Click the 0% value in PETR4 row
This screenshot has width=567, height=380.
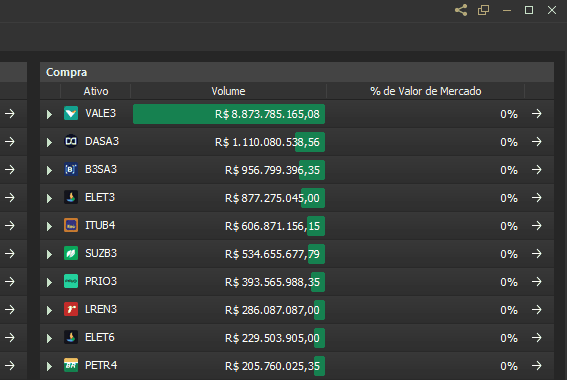[x=509, y=366]
